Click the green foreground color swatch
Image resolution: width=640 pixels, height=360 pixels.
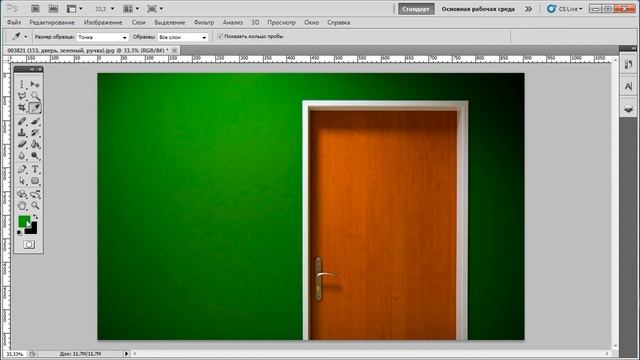pyautogui.click(x=24, y=221)
